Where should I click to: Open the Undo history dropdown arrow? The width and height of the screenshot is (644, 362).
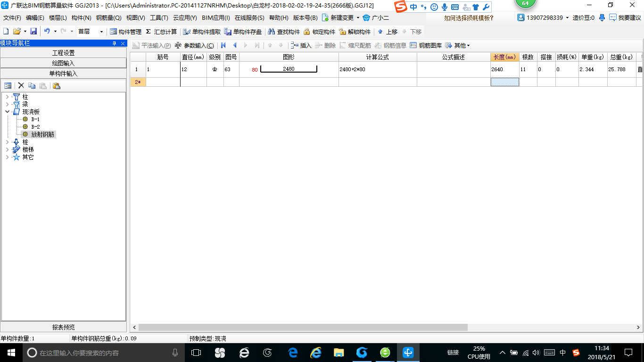pyautogui.click(x=55, y=32)
